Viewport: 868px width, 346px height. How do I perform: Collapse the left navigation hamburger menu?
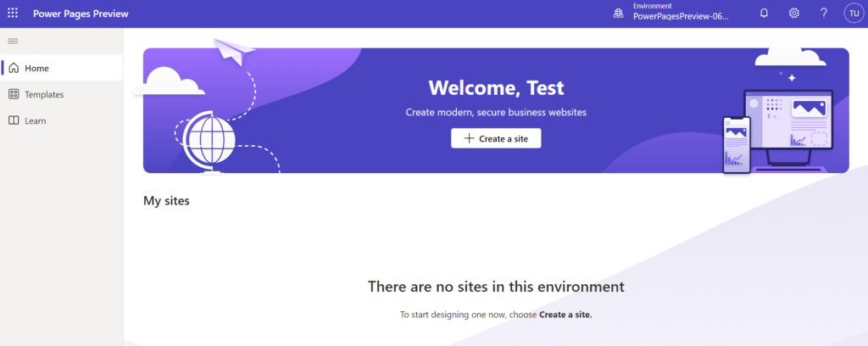13,41
